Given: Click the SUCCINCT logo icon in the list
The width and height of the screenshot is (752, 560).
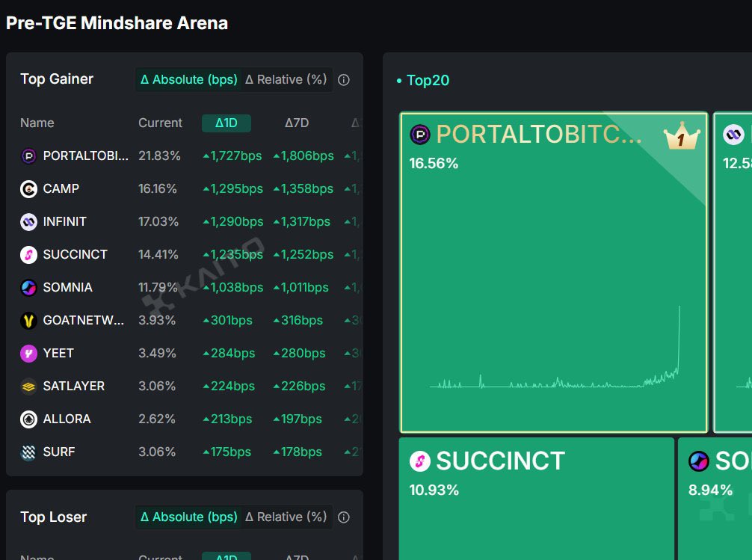Looking at the screenshot, I should pyautogui.click(x=28, y=254).
